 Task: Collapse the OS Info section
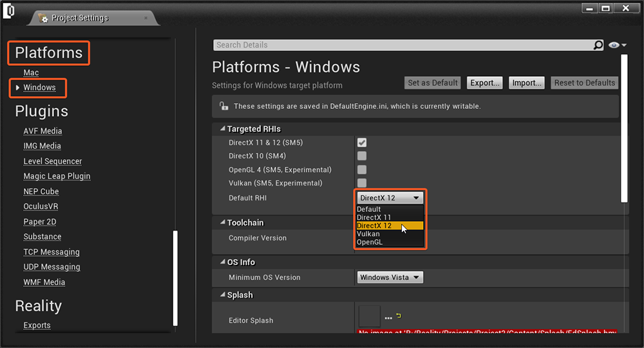(x=223, y=263)
